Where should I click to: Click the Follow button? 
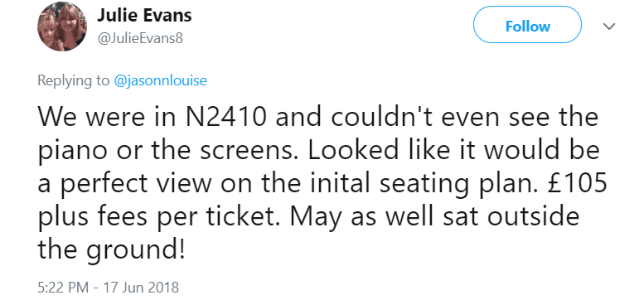527,27
